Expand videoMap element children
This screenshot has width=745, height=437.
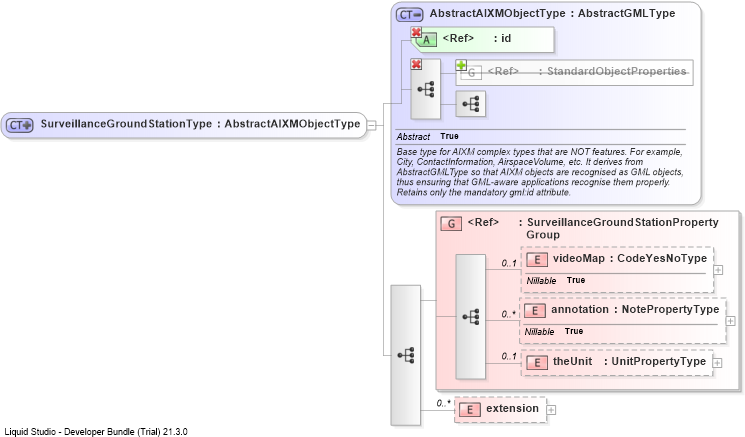[718, 270]
